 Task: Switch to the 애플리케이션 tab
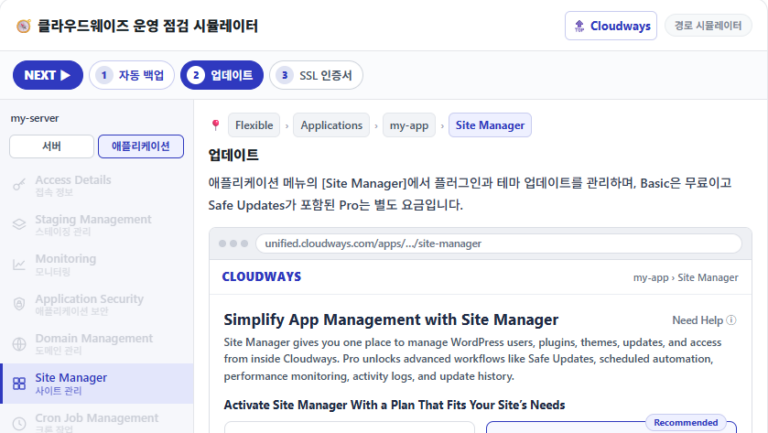coord(141,146)
